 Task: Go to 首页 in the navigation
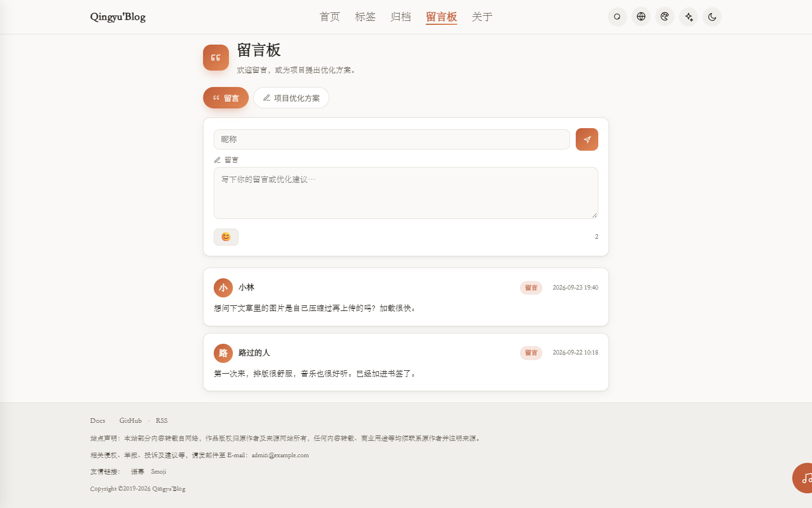[330, 17]
